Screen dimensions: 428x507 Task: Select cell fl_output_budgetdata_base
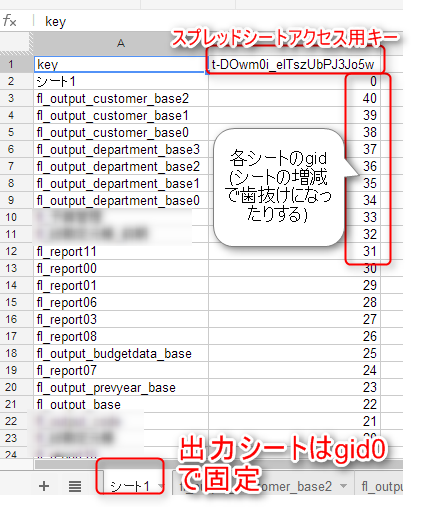coord(121,353)
